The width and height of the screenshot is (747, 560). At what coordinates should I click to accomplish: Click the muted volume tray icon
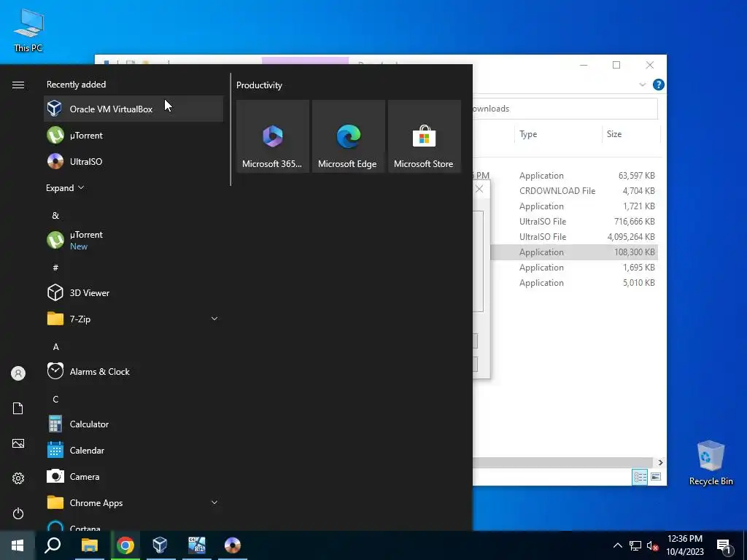652,545
